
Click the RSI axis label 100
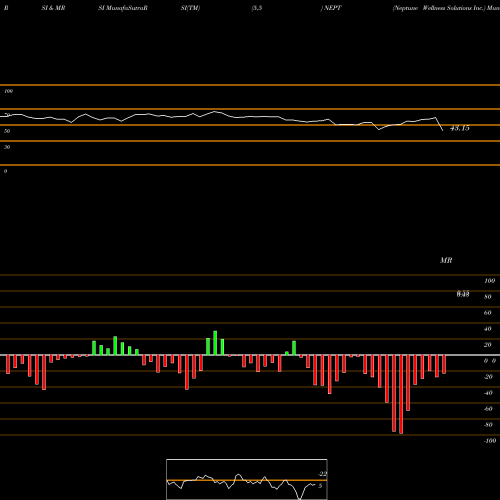click(x=9, y=91)
